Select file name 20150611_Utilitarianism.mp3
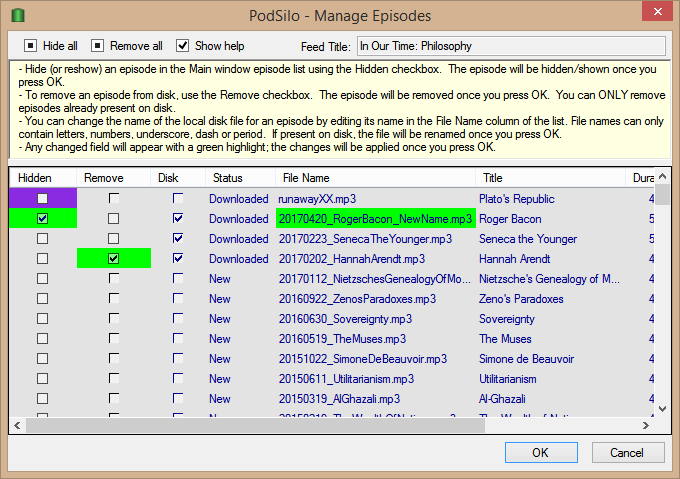Screen dimensions: 680x479 click(x=346, y=379)
